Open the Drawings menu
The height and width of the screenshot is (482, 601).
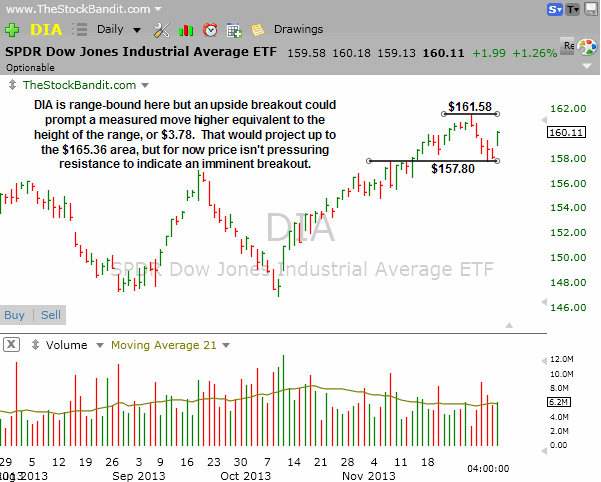(299, 30)
